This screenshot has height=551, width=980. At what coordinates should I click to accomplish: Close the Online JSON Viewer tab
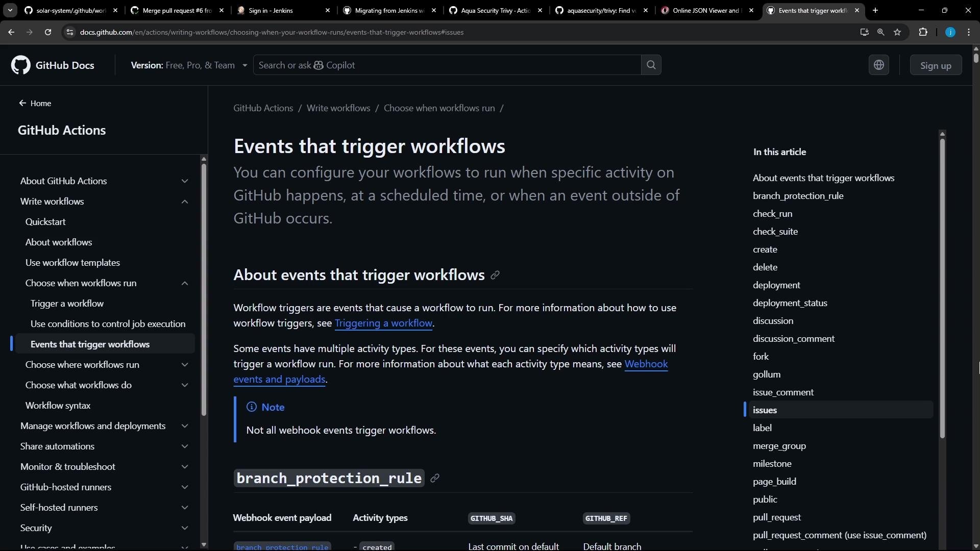(x=751, y=10)
